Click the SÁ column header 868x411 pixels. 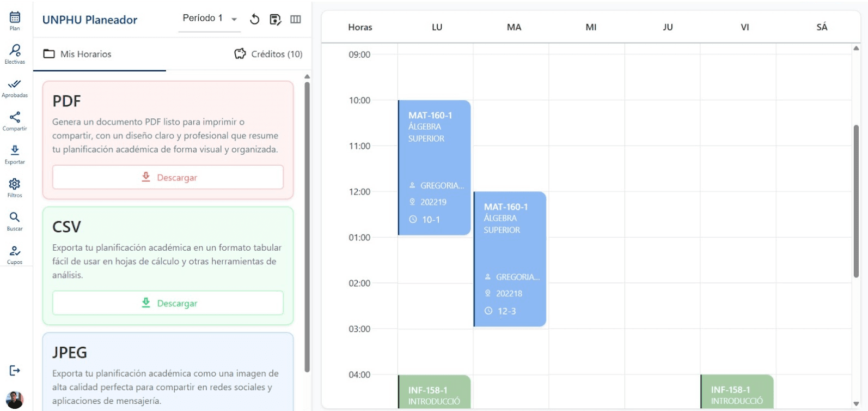tap(822, 27)
